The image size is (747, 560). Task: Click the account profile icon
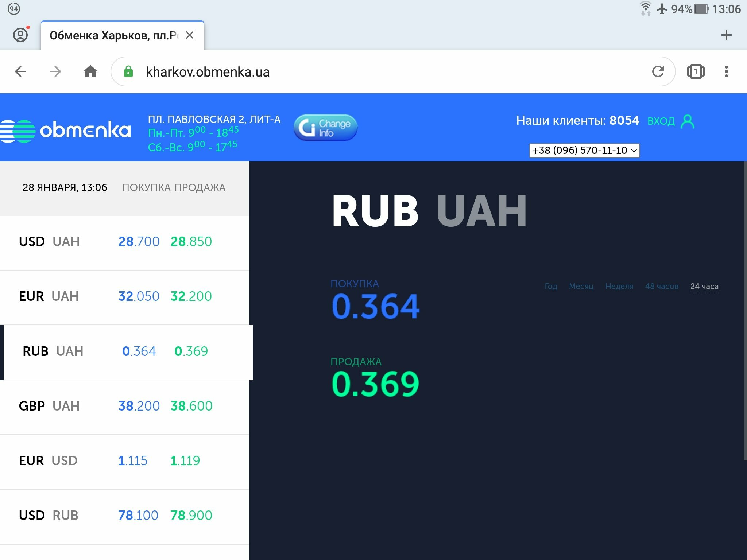point(20,35)
